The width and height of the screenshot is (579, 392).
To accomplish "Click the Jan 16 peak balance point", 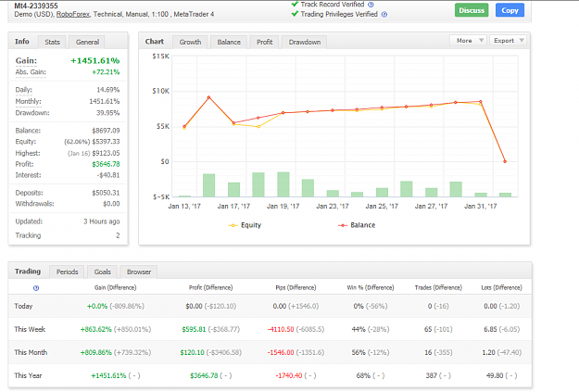I will coord(209,97).
